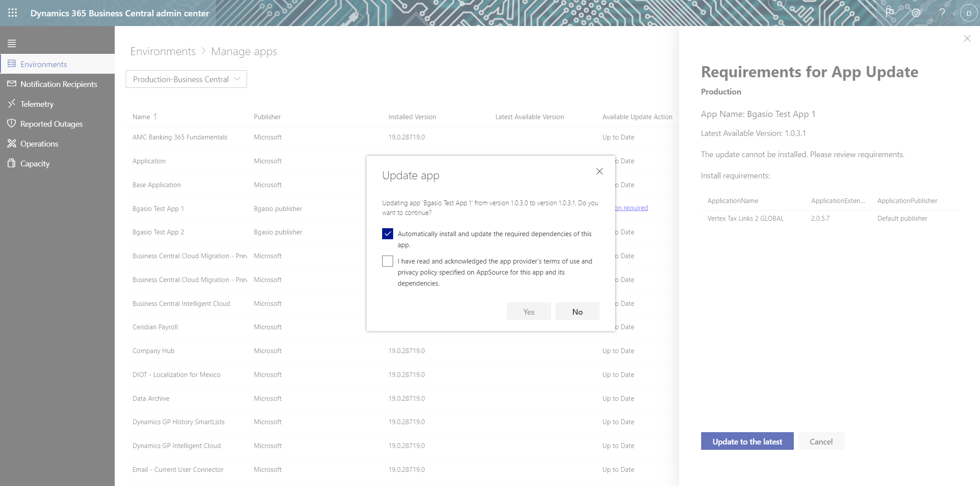Image resolution: width=980 pixels, height=486 pixels.
Task: Open the app launcher waffle icon
Action: [12, 13]
